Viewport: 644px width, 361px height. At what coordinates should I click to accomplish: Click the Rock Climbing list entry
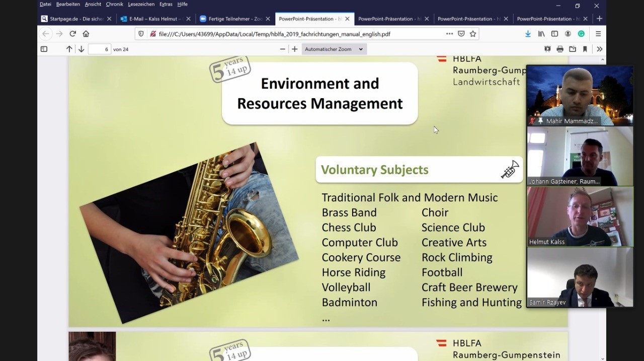[457, 257]
